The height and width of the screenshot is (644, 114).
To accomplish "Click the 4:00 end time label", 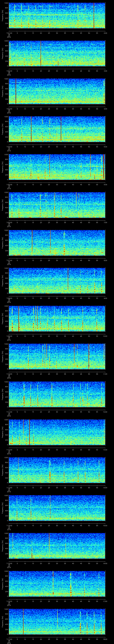I will (x=105, y=109).
